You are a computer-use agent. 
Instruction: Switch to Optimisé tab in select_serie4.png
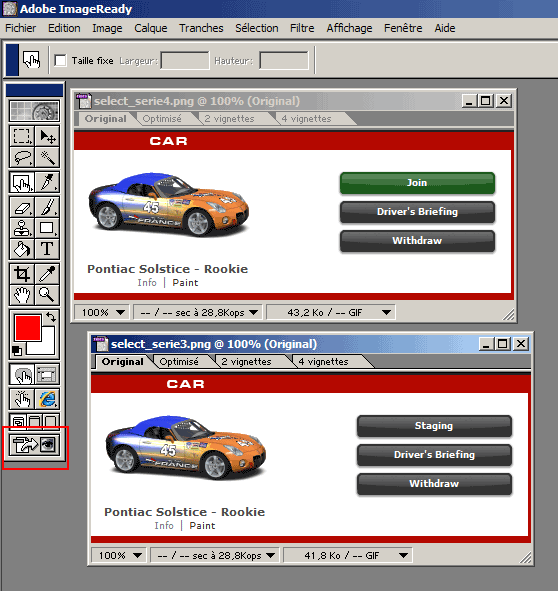(x=162, y=119)
